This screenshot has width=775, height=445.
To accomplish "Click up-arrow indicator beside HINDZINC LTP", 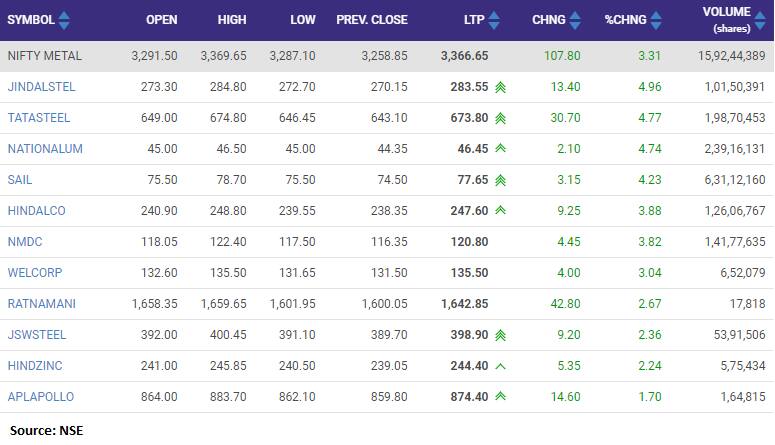I will pos(501,366).
